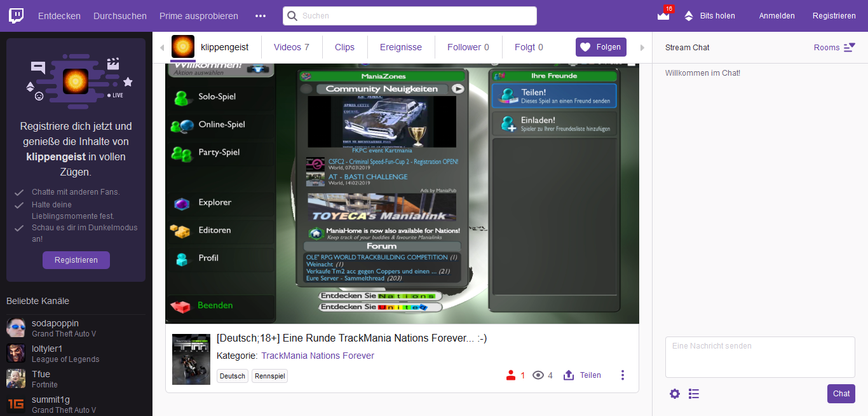The height and width of the screenshot is (416, 868).
Task: Open Entdecken in the top navigation
Action: pyautogui.click(x=59, y=16)
